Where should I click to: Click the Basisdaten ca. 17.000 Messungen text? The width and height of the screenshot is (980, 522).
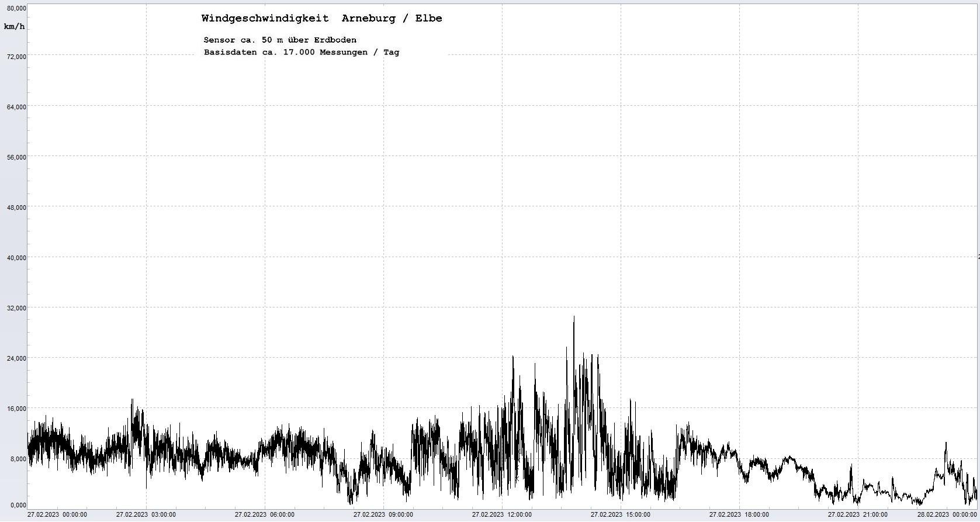click(301, 52)
